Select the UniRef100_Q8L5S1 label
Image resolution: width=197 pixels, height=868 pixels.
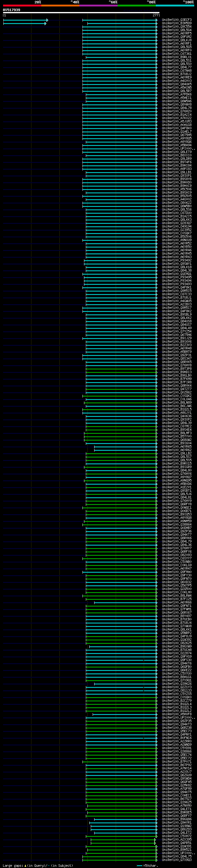click(177, 60)
